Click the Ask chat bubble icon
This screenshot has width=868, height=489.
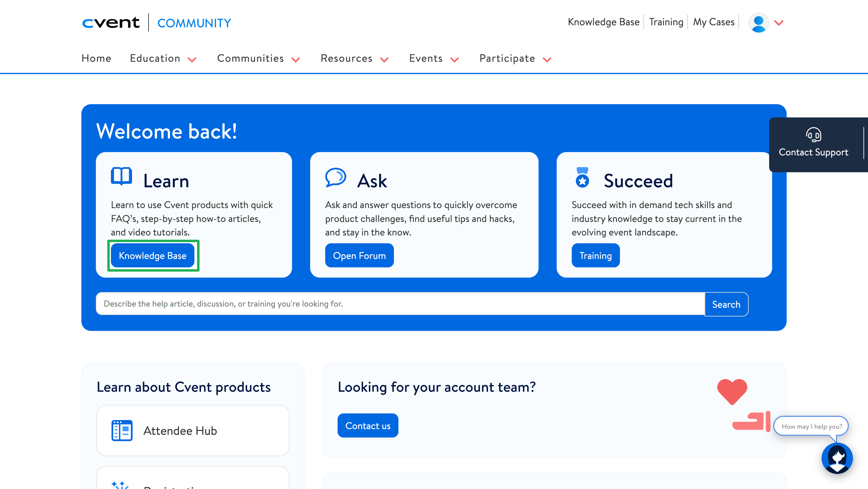coord(336,177)
